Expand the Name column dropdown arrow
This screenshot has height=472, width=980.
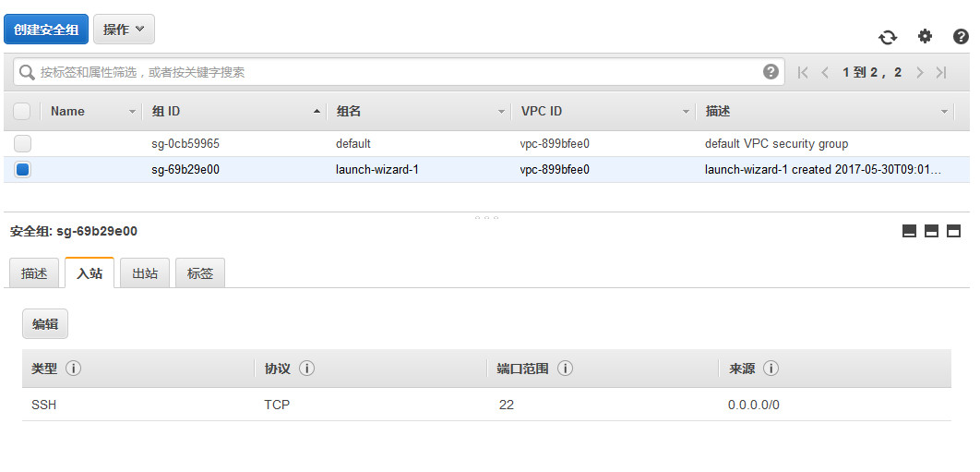(x=132, y=112)
